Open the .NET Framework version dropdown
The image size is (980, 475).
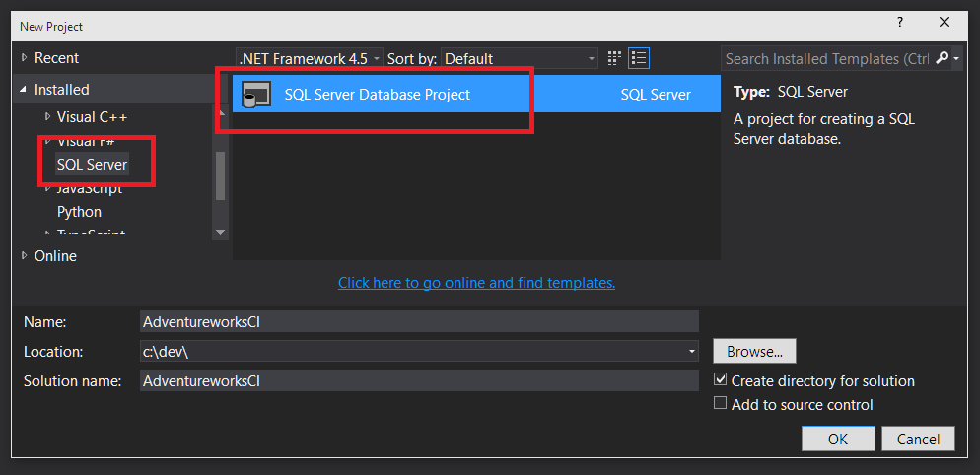click(x=309, y=58)
